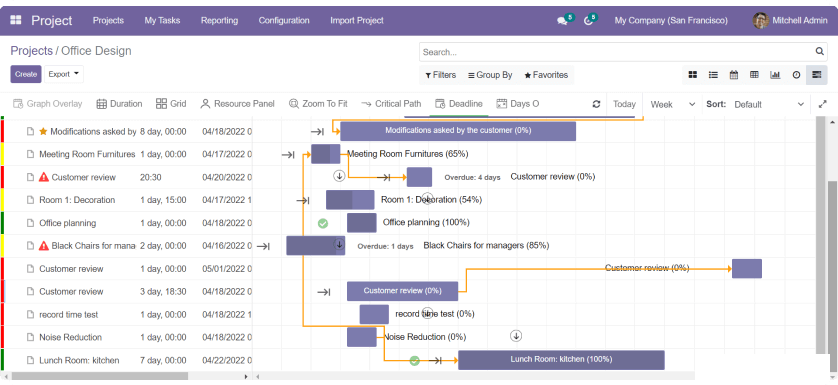The image size is (838, 385).
Task: Click the Today button
Action: (624, 104)
